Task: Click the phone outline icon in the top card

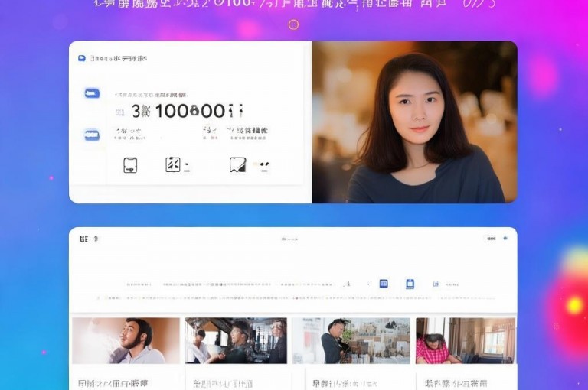Action: point(130,165)
